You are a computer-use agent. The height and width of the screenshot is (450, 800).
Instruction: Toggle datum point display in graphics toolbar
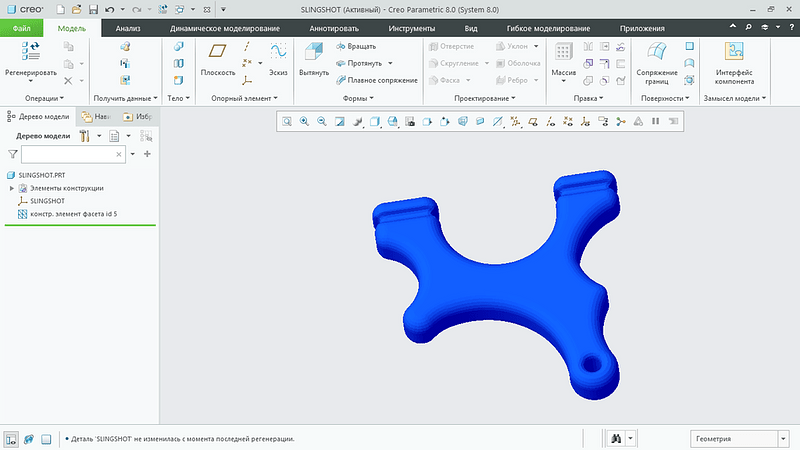tap(568, 121)
